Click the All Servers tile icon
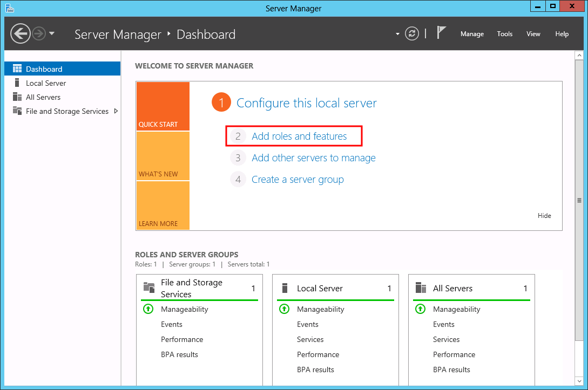 click(421, 288)
